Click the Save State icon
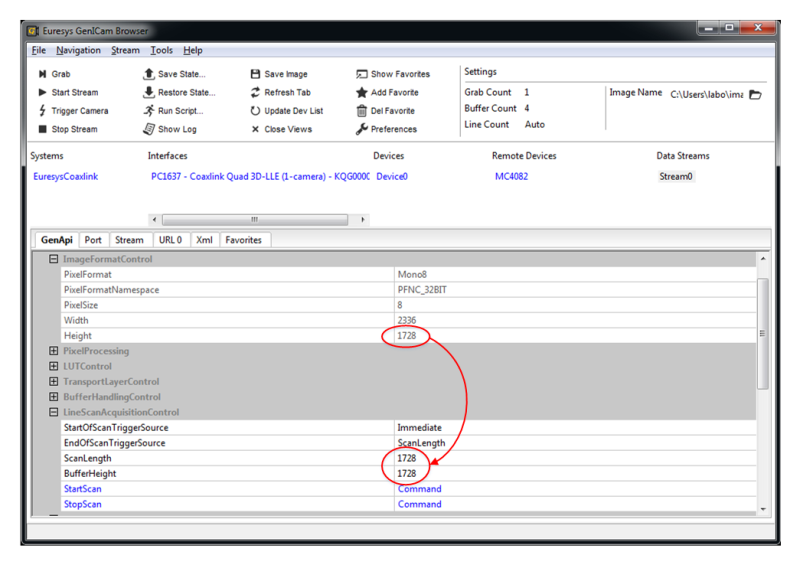This screenshot has height=565, width=800. [x=148, y=74]
